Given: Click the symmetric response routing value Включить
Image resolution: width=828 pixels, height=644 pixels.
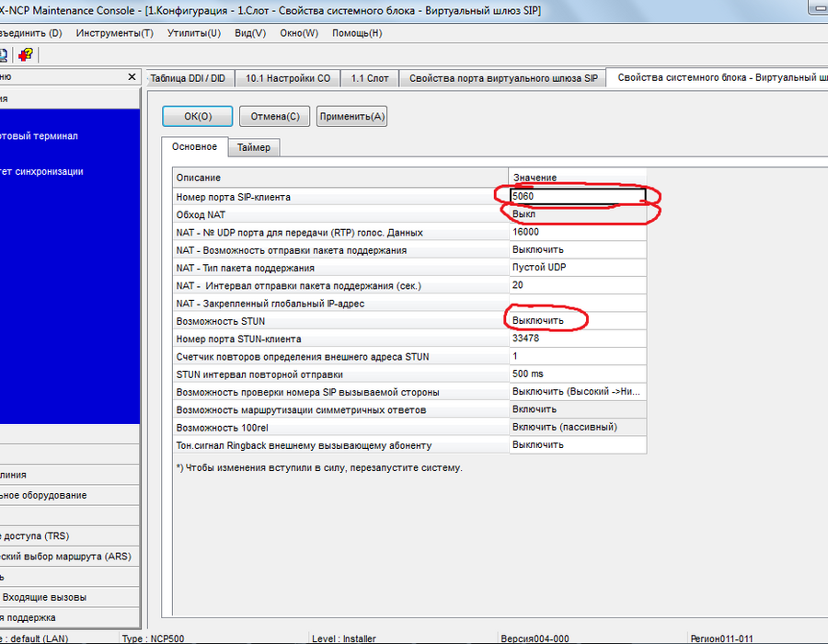Looking at the screenshot, I should click(x=578, y=409).
